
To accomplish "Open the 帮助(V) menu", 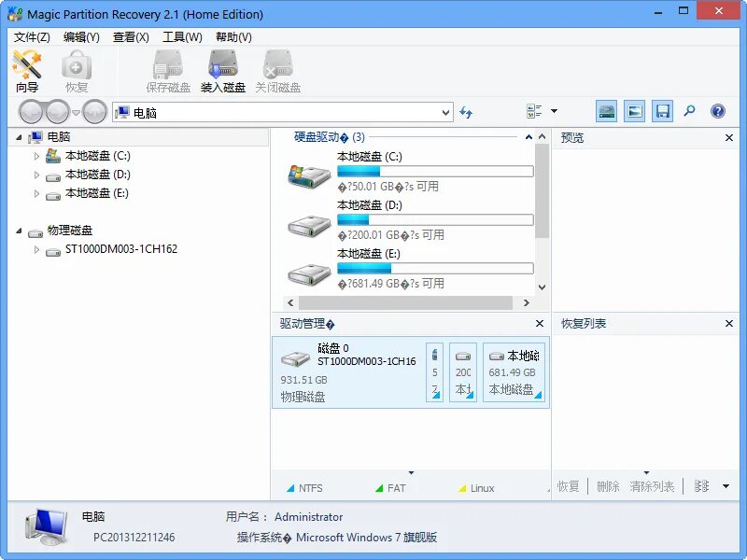I will (234, 37).
